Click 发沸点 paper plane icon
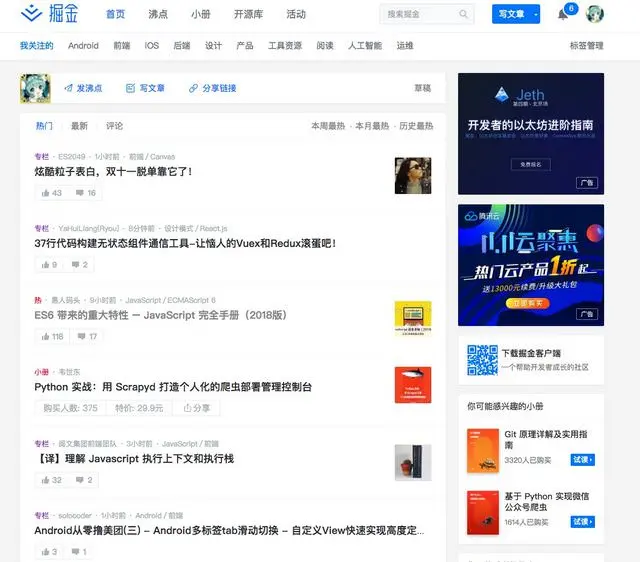This screenshot has width=640, height=562. coord(69,88)
